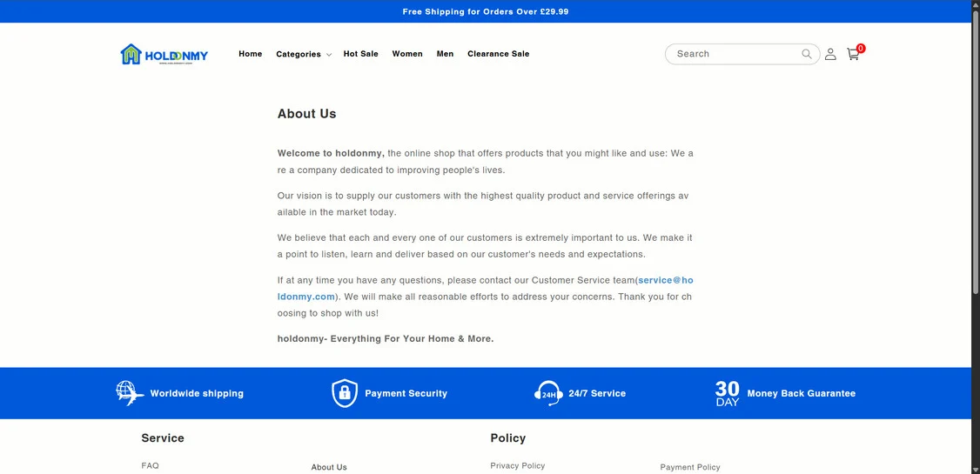Open the FAQ footer link
The height and width of the screenshot is (474, 980).
pyautogui.click(x=150, y=466)
